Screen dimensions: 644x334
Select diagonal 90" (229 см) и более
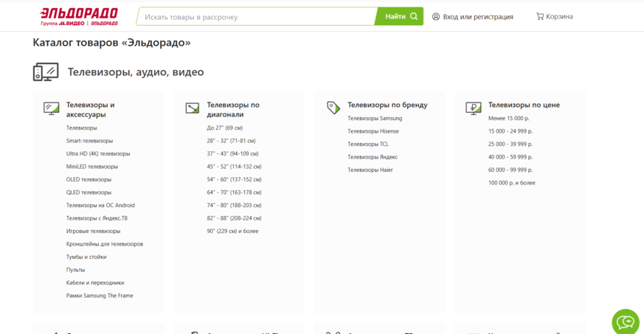click(x=233, y=231)
